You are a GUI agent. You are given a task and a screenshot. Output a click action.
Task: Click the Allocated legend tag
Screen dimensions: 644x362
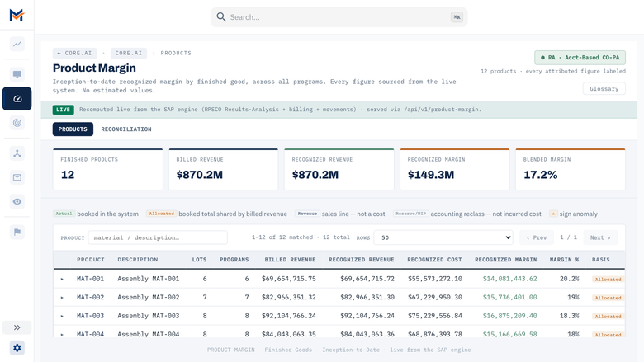coord(161,214)
